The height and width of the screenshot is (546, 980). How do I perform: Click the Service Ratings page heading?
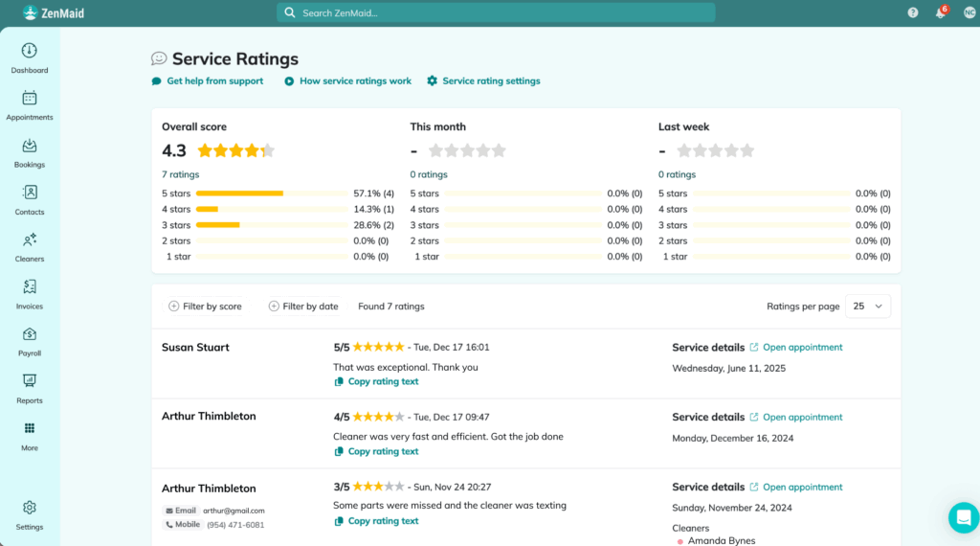(235, 58)
